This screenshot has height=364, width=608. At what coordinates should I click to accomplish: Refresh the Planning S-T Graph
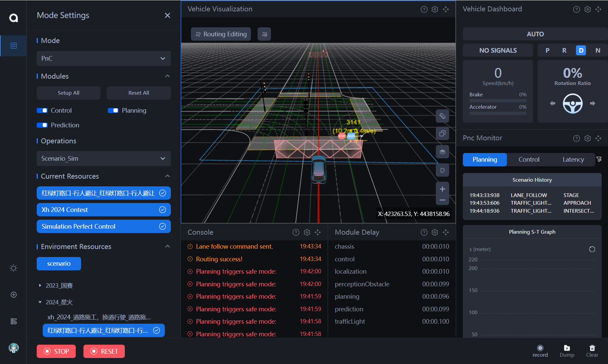[x=592, y=249]
